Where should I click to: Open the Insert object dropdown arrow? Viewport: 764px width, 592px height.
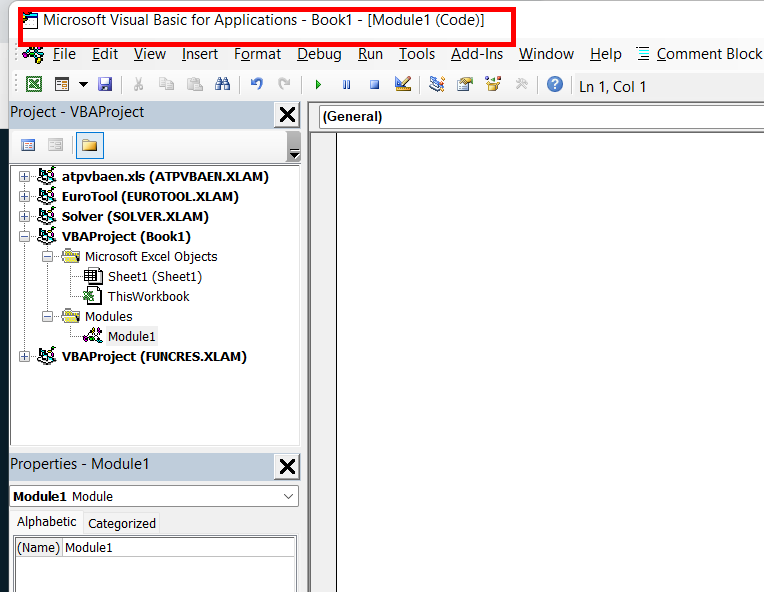(x=83, y=85)
